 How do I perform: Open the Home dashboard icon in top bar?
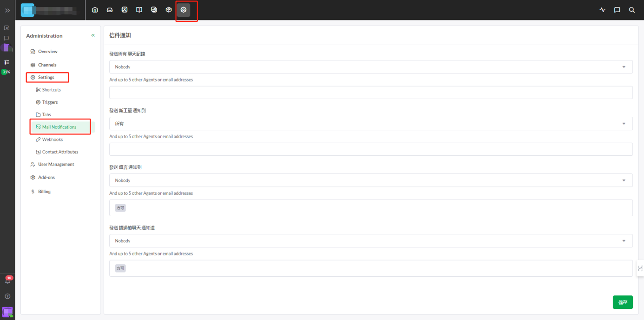(95, 10)
